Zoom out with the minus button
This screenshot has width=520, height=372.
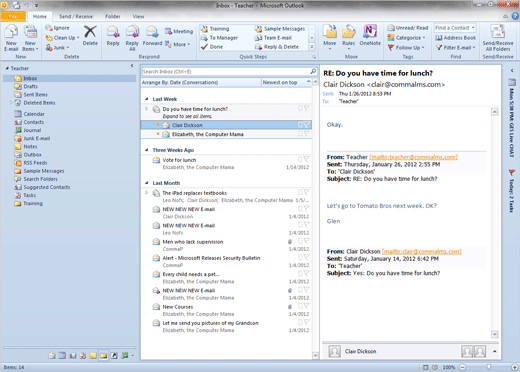pos(463,367)
